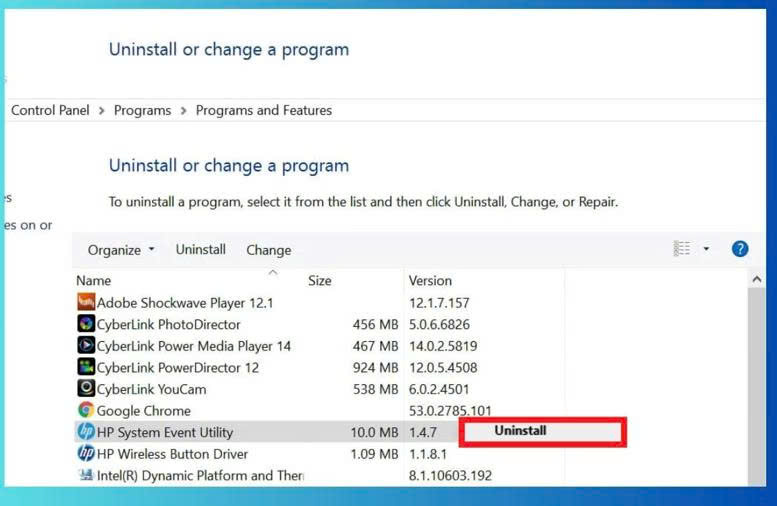
Task: Open help with the blue question mark
Action: (x=740, y=249)
